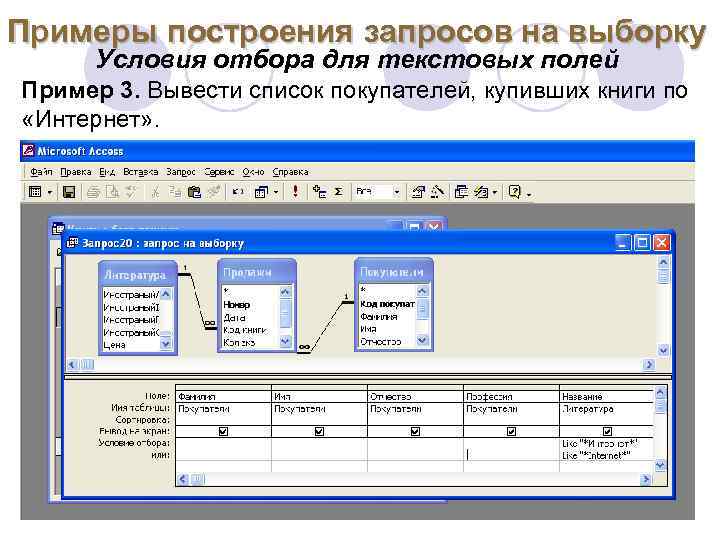Viewport: 720px width, 540px height.
Task: Show the Database Window via toolbar
Action: pyautogui.click(x=461, y=191)
